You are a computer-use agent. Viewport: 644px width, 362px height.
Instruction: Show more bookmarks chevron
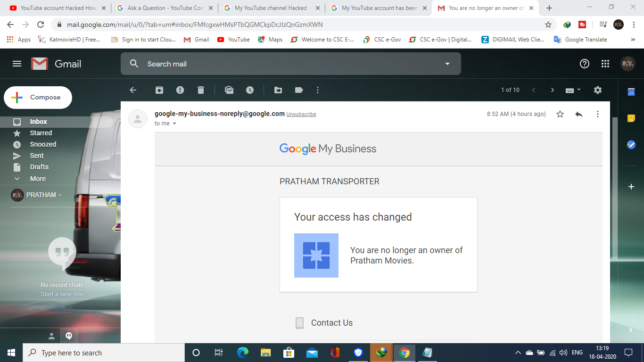coord(632,40)
